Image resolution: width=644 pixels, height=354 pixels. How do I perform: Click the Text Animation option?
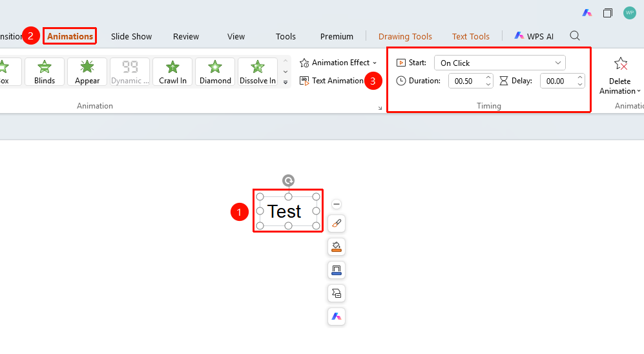coord(331,81)
